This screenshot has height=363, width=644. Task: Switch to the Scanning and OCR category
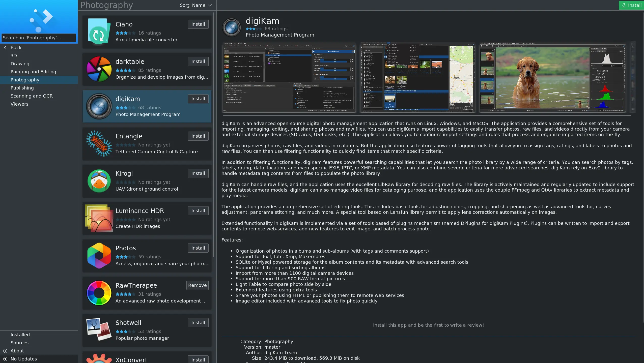[x=32, y=96]
